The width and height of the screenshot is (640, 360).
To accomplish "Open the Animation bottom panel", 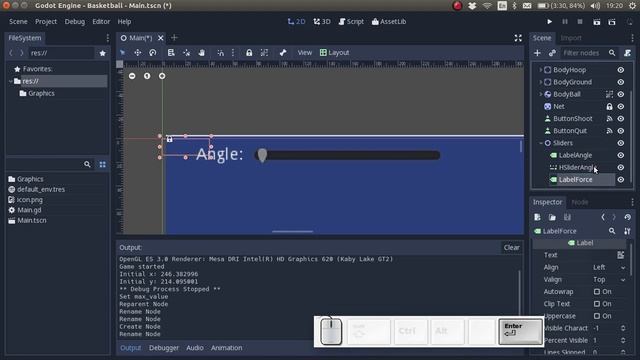I will [x=227, y=348].
